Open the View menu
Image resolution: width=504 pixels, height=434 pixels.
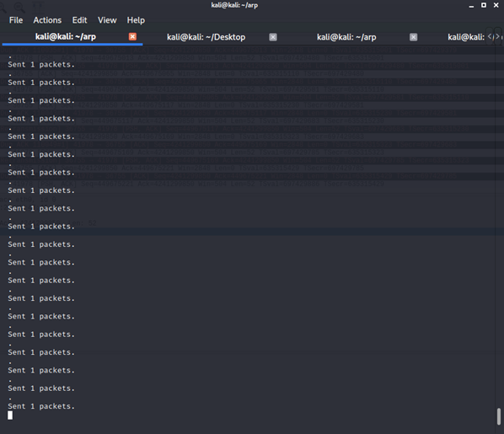pyautogui.click(x=107, y=20)
